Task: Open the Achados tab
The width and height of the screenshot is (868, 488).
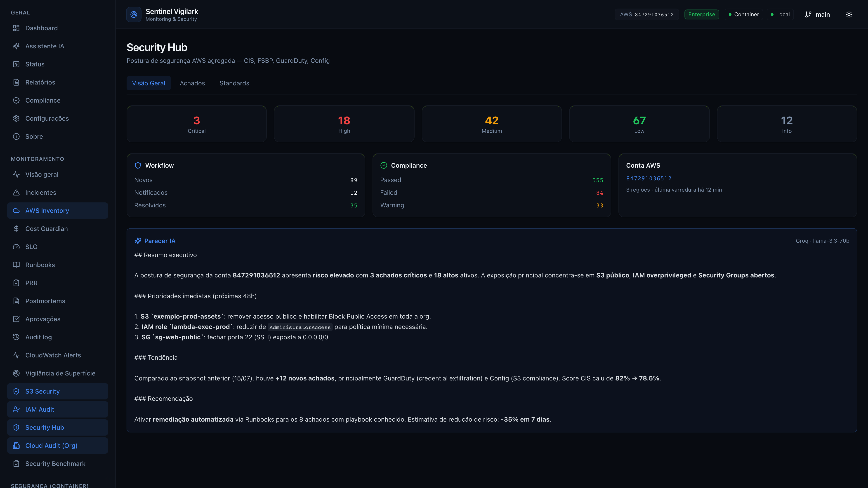Action: coord(192,83)
